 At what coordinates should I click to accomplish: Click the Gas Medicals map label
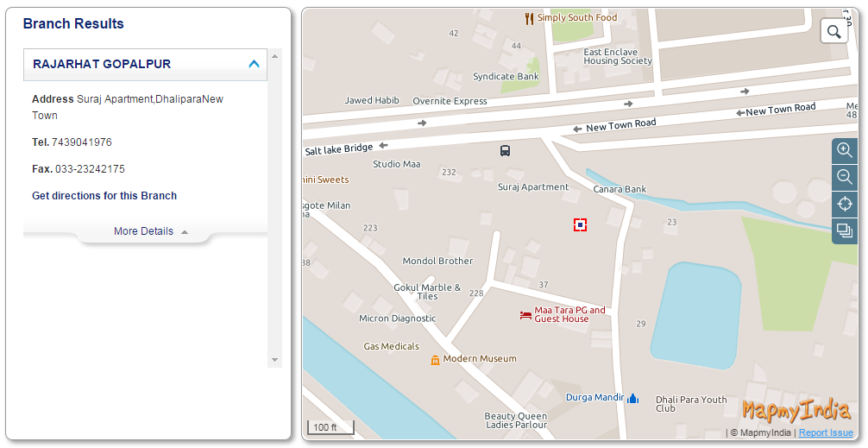pyautogui.click(x=392, y=346)
